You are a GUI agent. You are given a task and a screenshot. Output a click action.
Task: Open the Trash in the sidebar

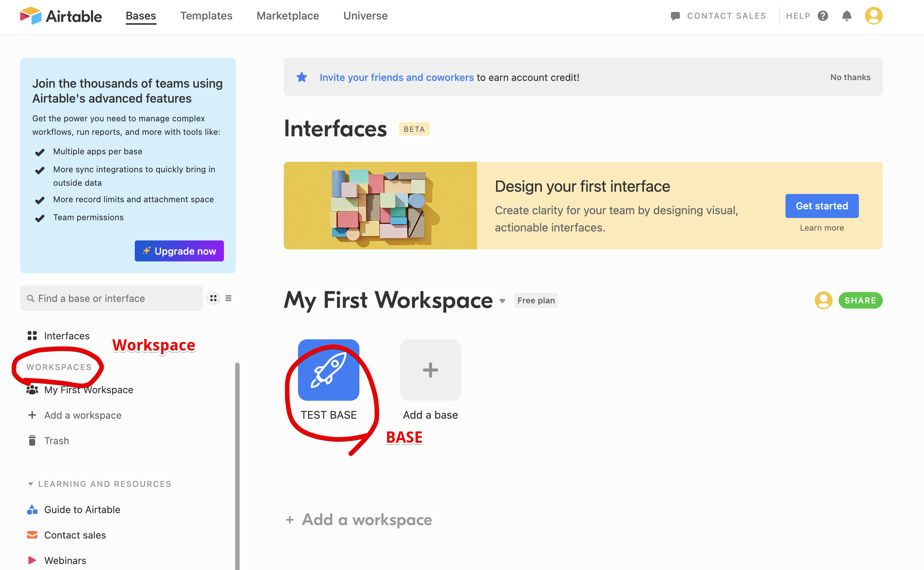pos(56,441)
